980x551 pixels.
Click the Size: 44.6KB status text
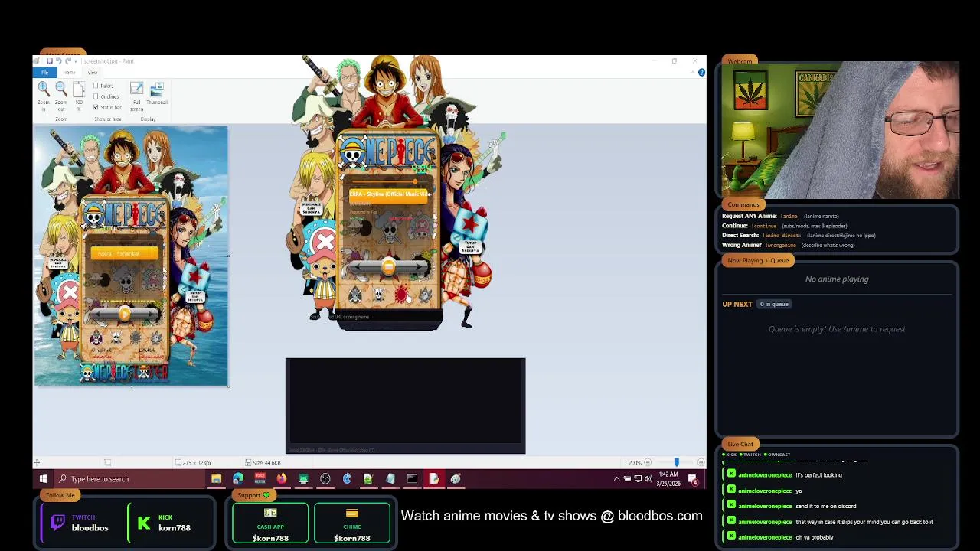pyautogui.click(x=266, y=462)
